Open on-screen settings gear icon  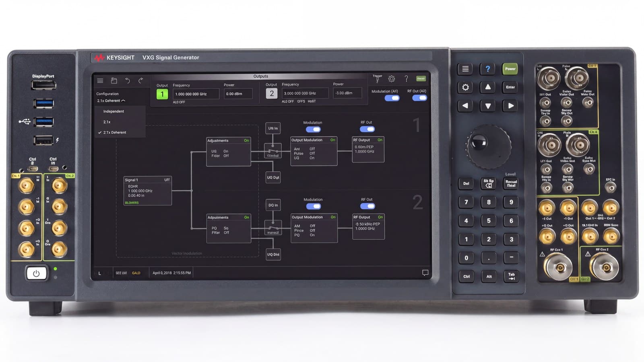coord(391,79)
